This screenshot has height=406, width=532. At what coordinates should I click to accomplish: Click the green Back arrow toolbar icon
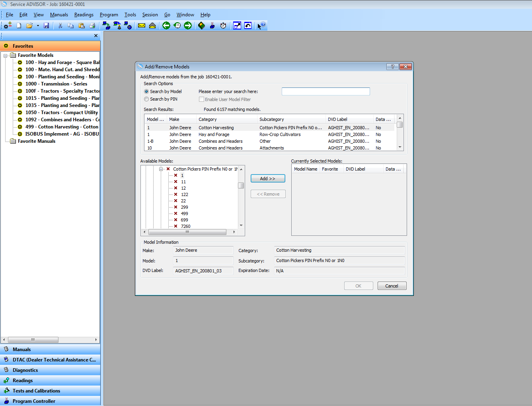(x=166, y=25)
